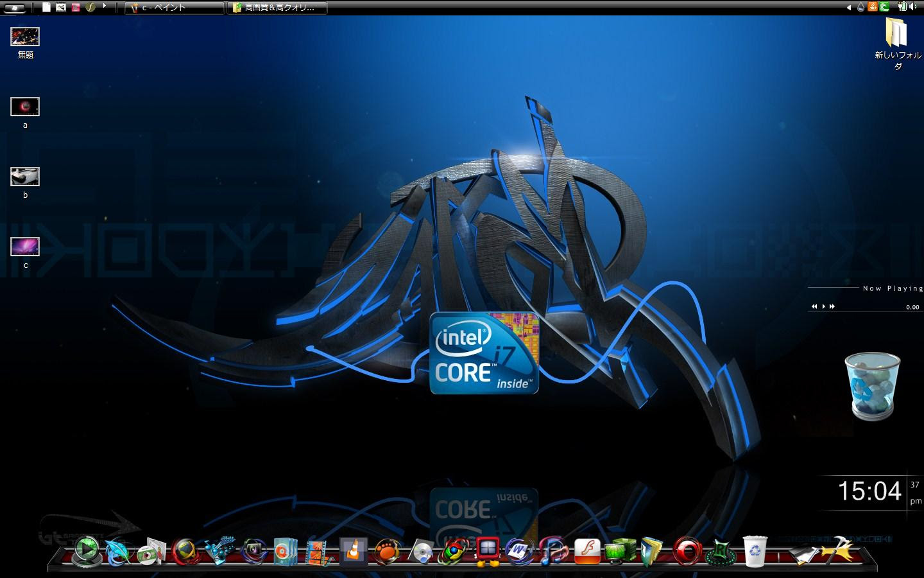Click the Now Playing widget title
924x578 pixels.
893,288
